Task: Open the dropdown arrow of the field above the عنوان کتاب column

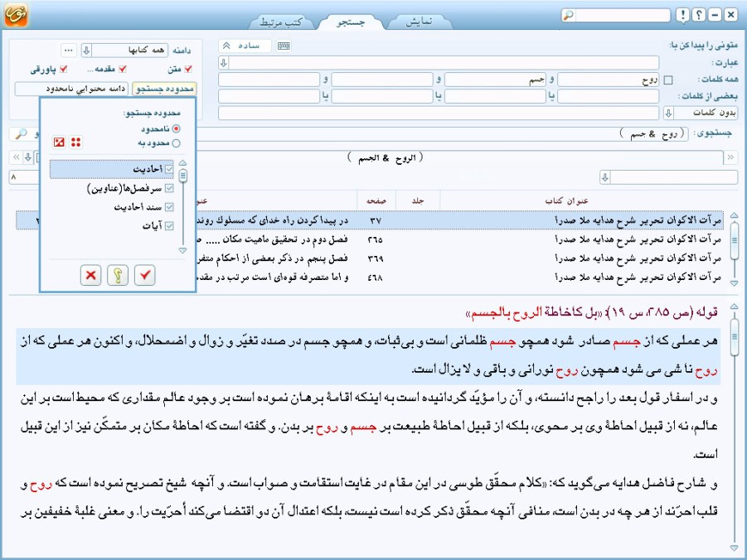Action: click(605, 177)
